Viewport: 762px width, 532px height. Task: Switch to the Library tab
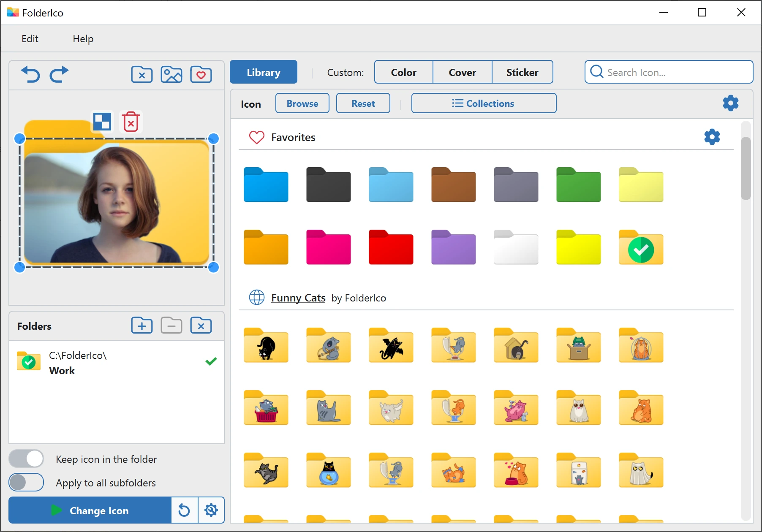(x=264, y=72)
